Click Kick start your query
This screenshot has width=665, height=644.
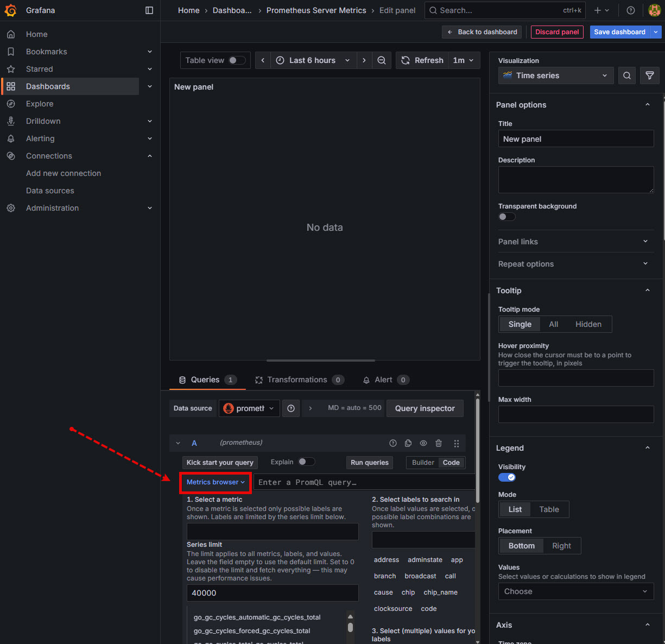click(x=220, y=463)
